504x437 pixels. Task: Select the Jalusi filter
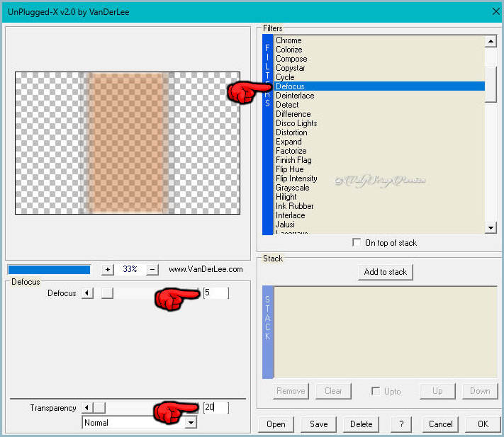[x=380, y=225]
